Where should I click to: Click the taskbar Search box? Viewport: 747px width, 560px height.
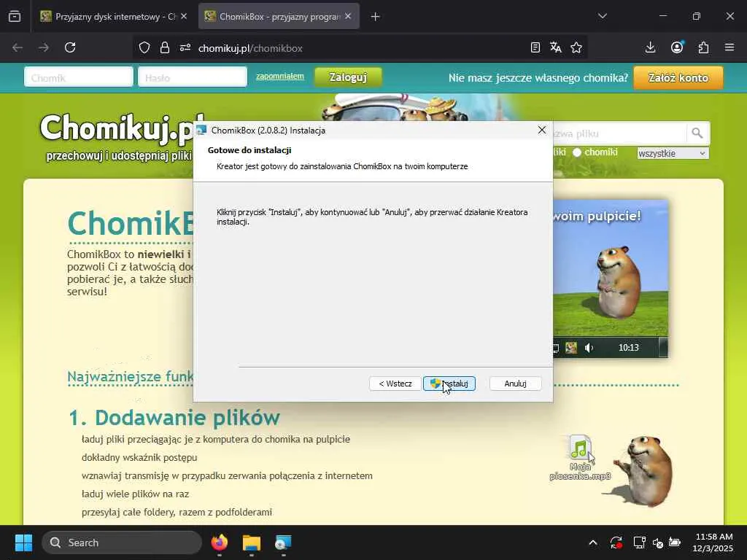click(122, 542)
